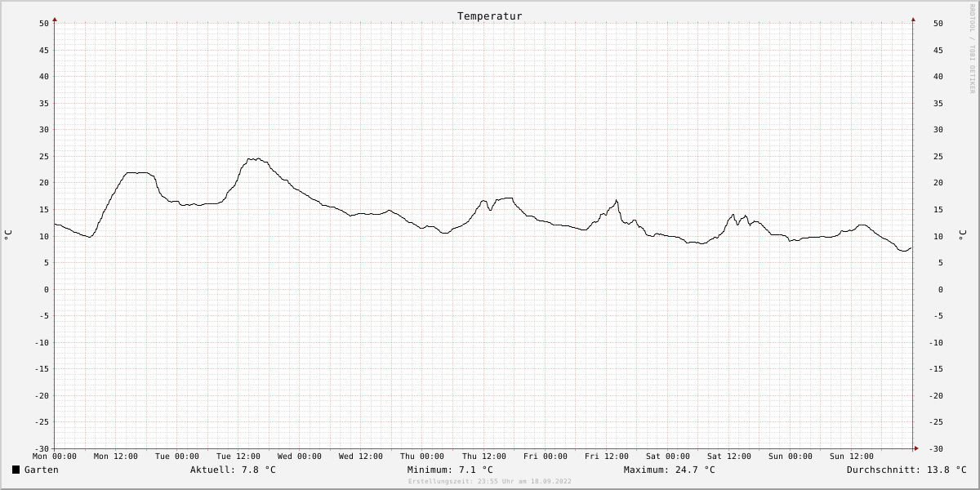The height and width of the screenshot is (490, 980).
Task: Click the "50" label on left axis
Action: point(44,24)
